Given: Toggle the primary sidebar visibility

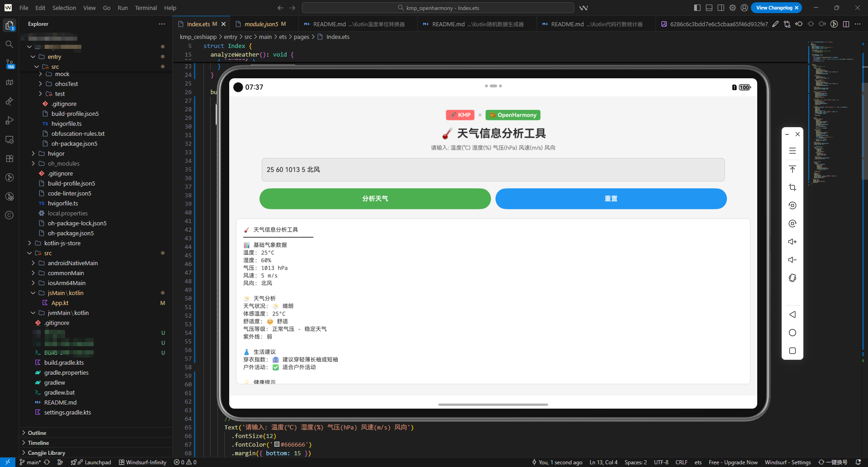Looking at the screenshot, I should 697,8.
